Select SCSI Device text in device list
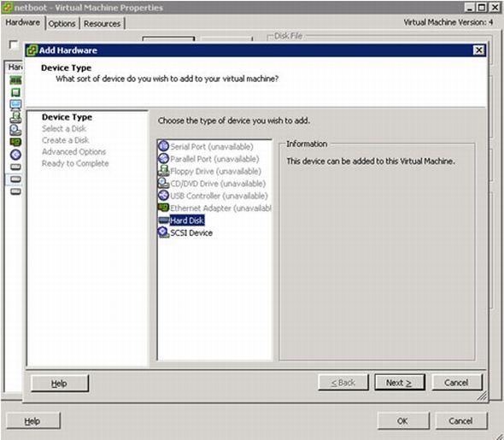 click(x=191, y=232)
